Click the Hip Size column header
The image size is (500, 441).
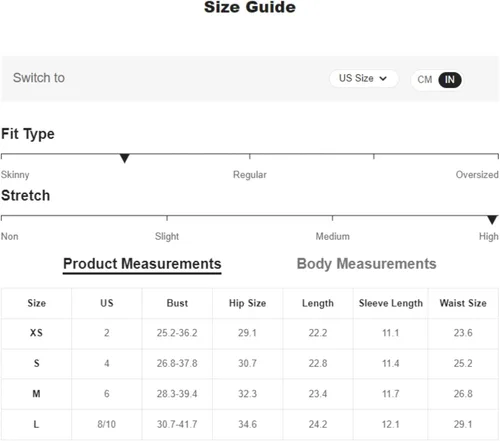247,303
